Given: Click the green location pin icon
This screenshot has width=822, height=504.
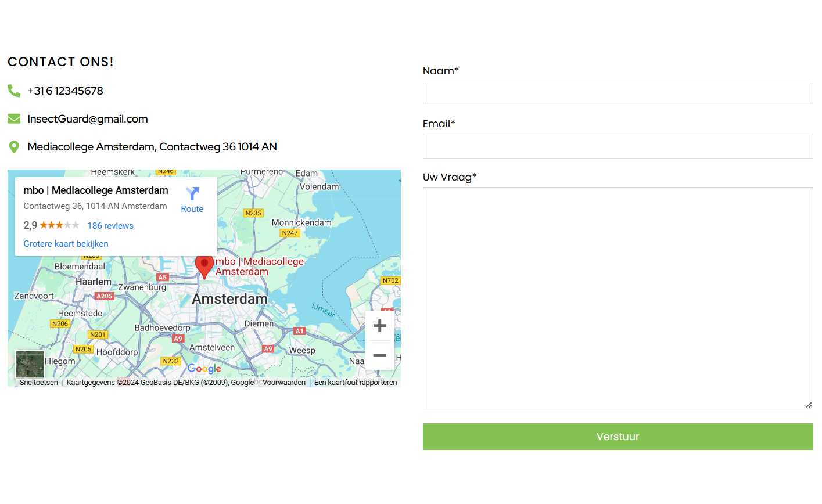Looking at the screenshot, I should tap(14, 147).
